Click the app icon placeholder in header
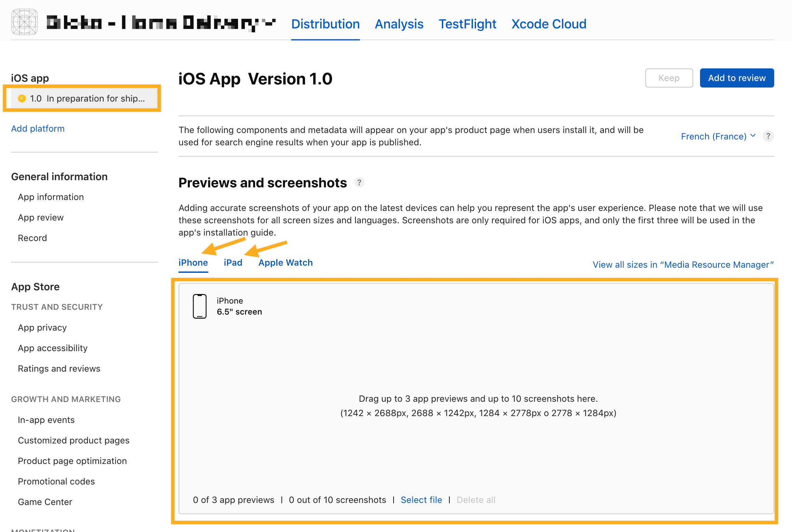 click(x=24, y=22)
